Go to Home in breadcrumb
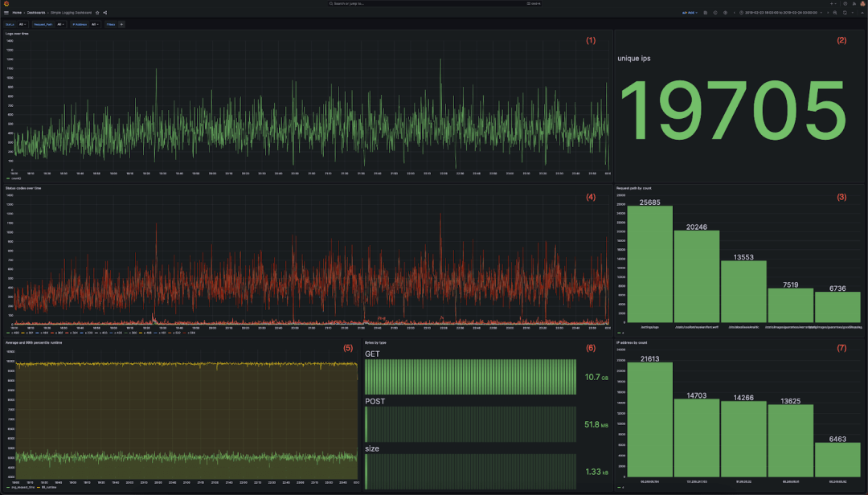The image size is (868, 495). point(17,12)
